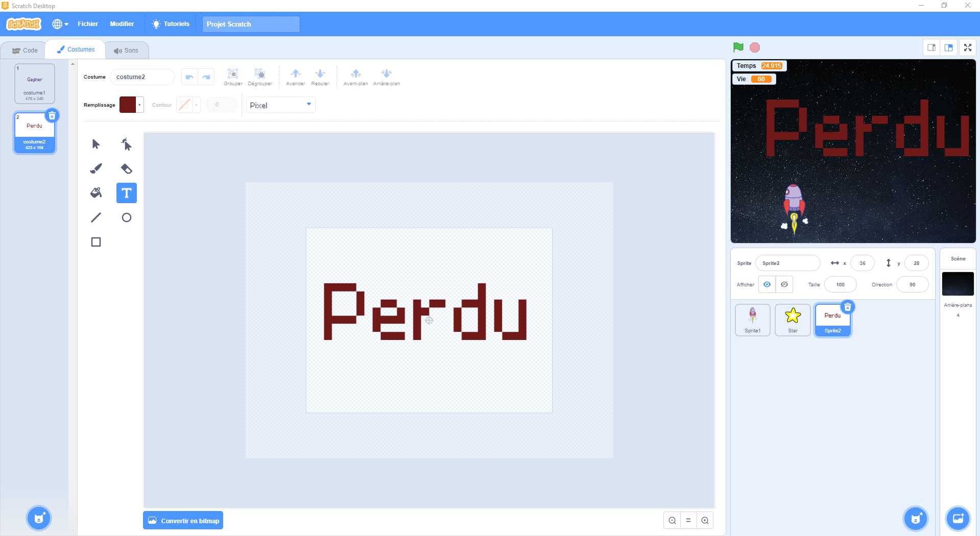Screen dimensions: 980x536
Task: Select the Brush tool
Action: coord(96,168)
